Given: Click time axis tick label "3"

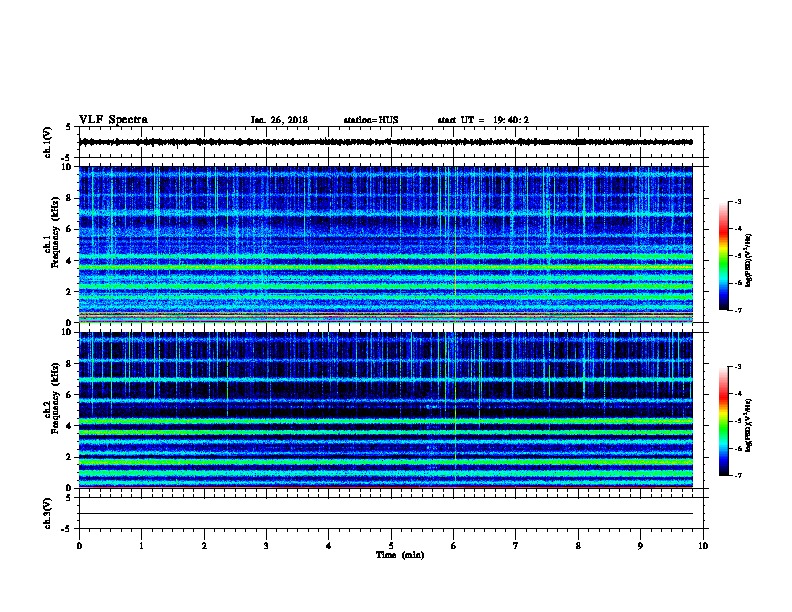Looking at the screenshot, I should 266,546.
